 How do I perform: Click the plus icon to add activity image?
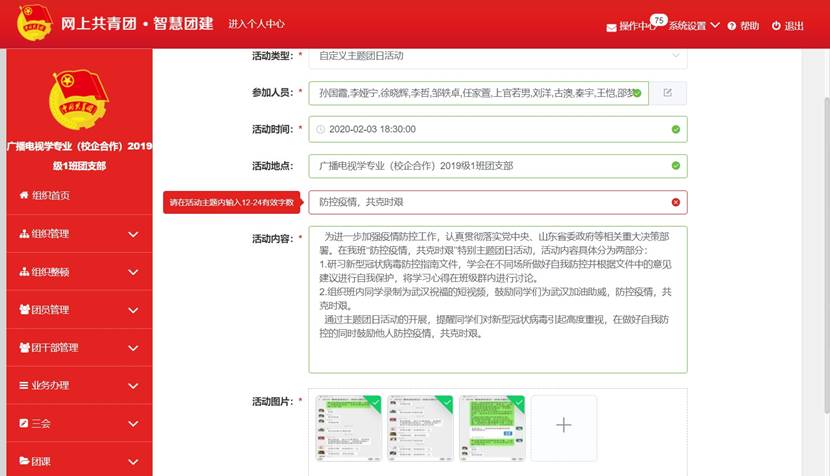[x=563, y=426]
